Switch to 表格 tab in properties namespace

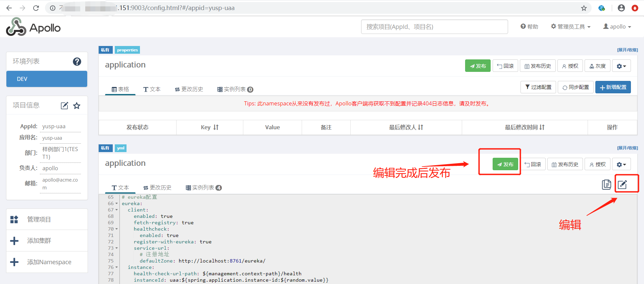pos(120,89)
